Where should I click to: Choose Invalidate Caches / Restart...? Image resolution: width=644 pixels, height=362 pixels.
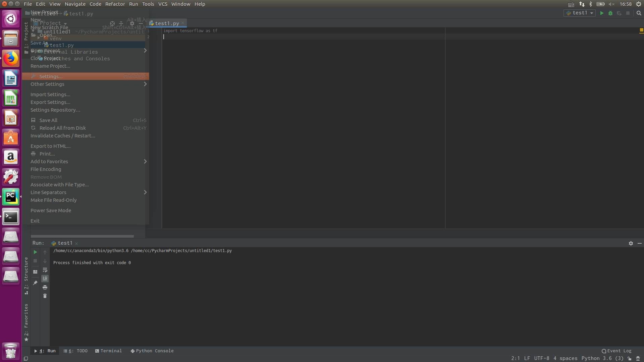(63, 136)
